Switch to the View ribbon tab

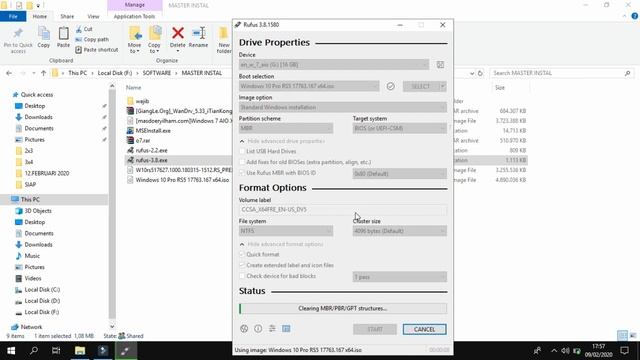pyautogui.click(x=93, y=16)
